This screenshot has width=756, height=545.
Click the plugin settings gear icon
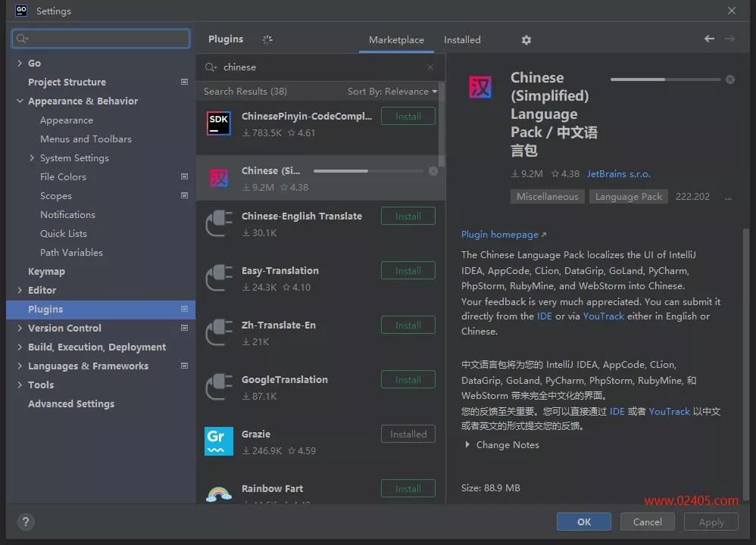pos(526,40)
